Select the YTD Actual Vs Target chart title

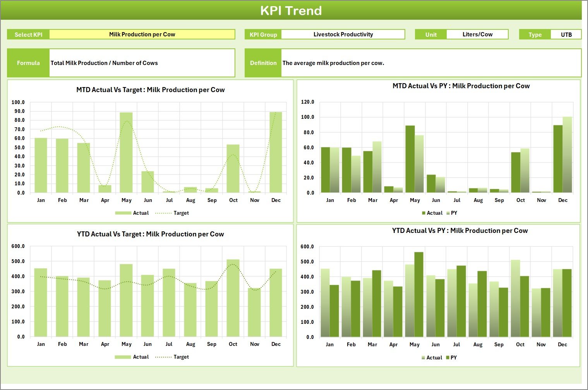[151, 234]
